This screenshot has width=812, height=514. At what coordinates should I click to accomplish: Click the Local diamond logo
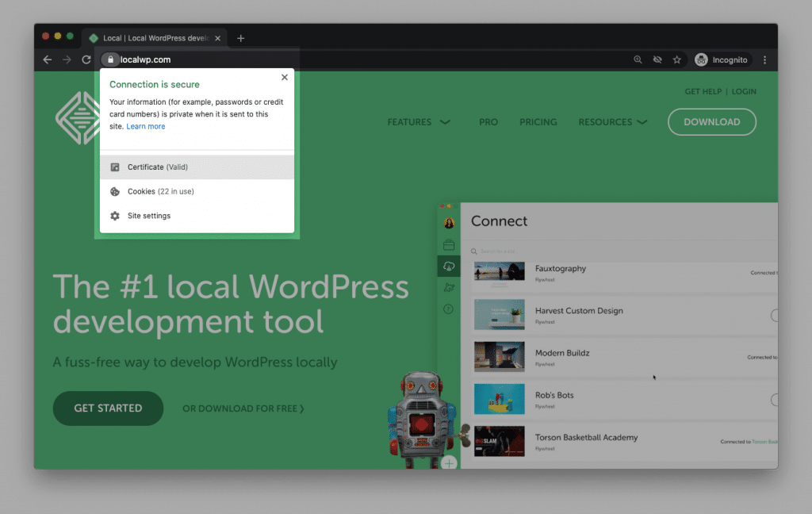[79, 118]
